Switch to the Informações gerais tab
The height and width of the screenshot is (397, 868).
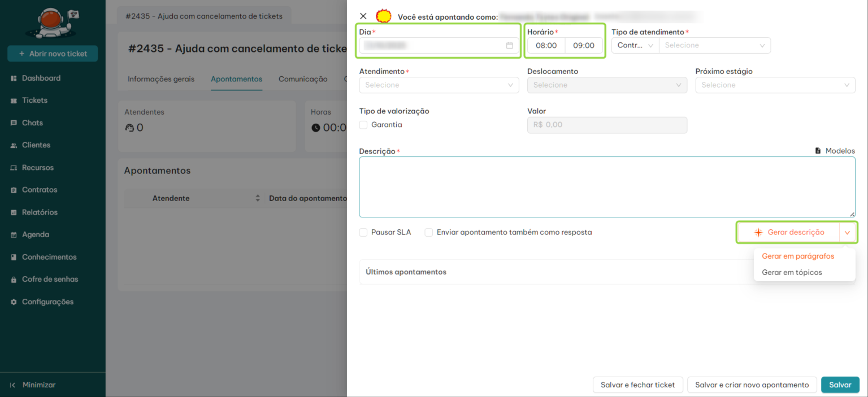click(x=161, y=79)
